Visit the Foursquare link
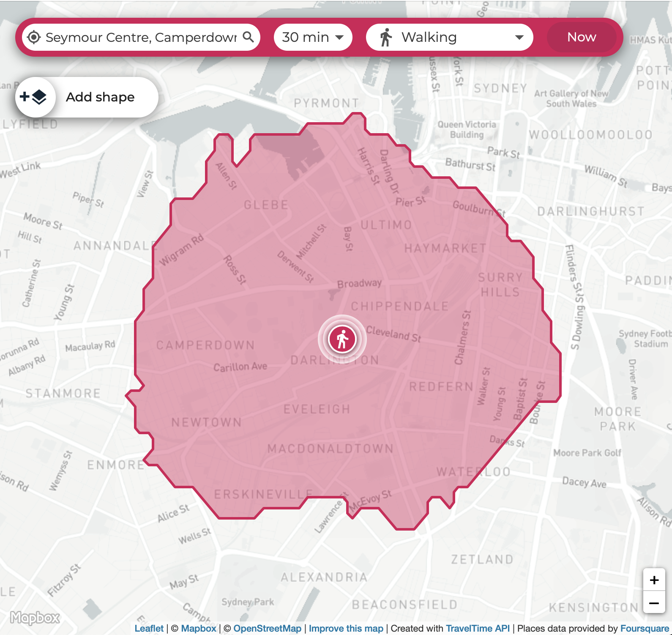Viewport: 672px width, 635px height. point(644,628)
